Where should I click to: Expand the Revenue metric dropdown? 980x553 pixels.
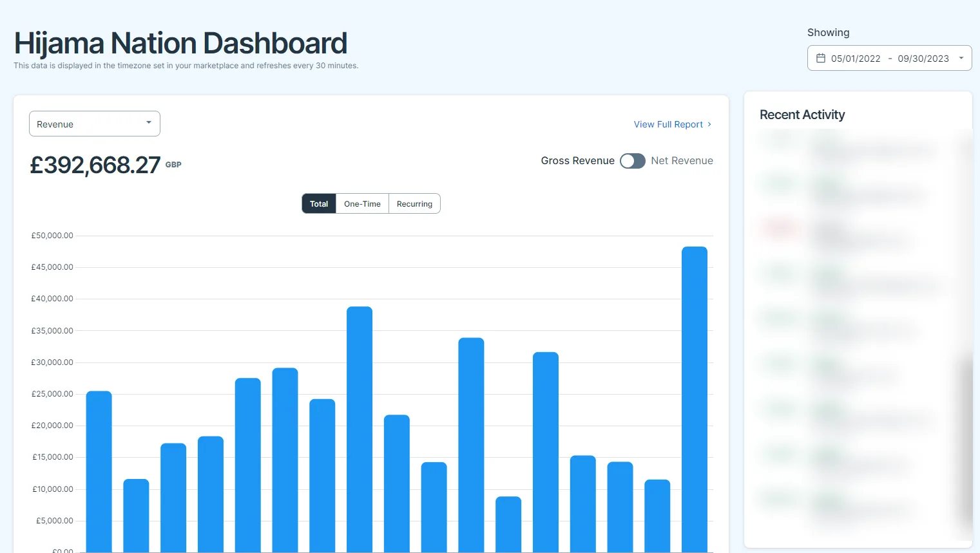pyautogui.click(x=95, y=124)
